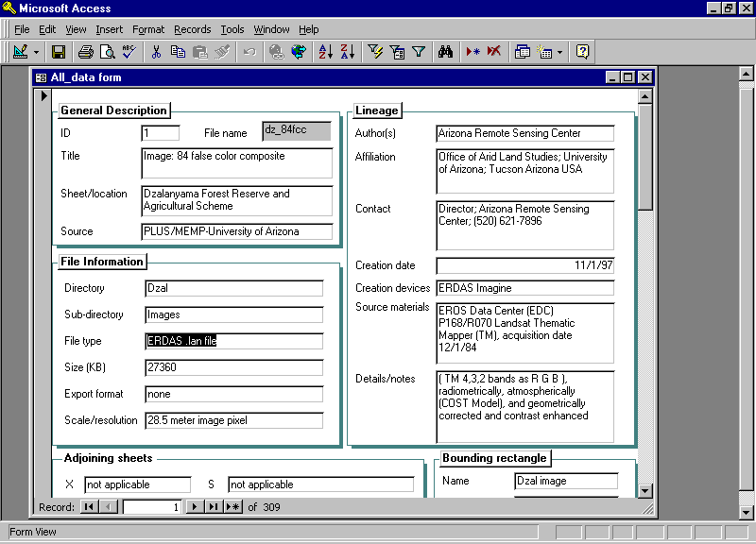Click the form scrollbar down arrow

tap(645, 491)
